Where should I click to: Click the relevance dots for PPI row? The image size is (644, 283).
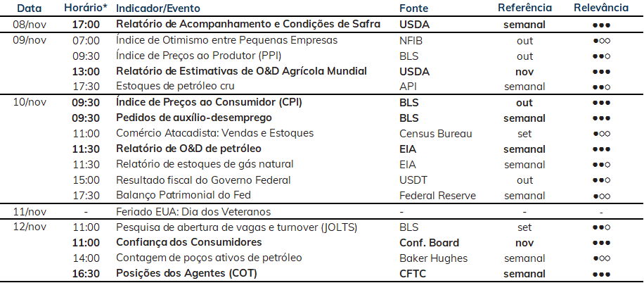pos(601,57)
